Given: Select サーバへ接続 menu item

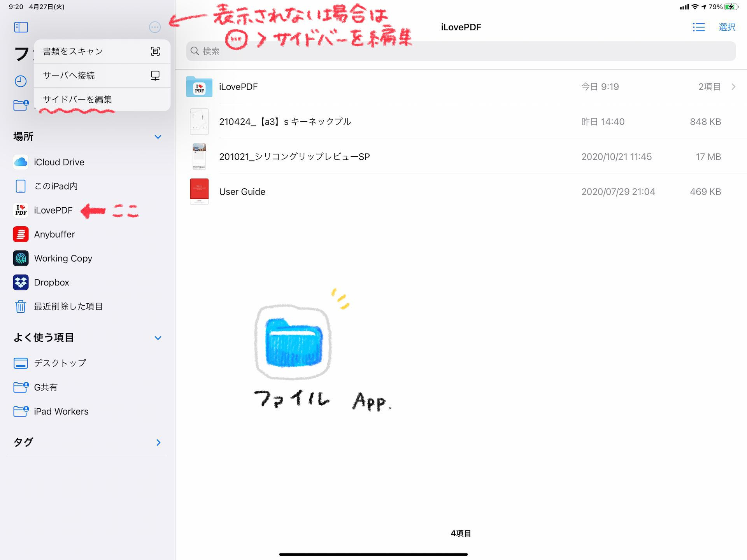Looking at the screenshot, I should coord(102,75).
